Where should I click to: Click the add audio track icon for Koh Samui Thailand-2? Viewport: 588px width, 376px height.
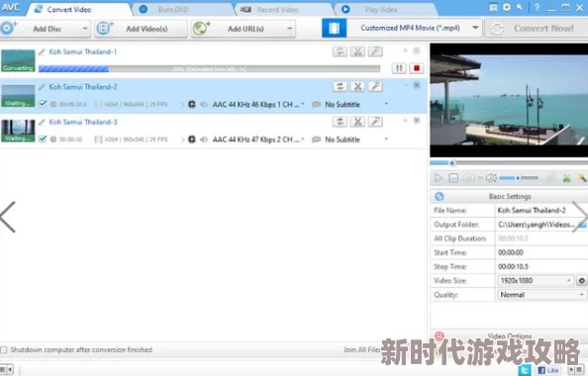pyautogui.click(x=192, y=104)
